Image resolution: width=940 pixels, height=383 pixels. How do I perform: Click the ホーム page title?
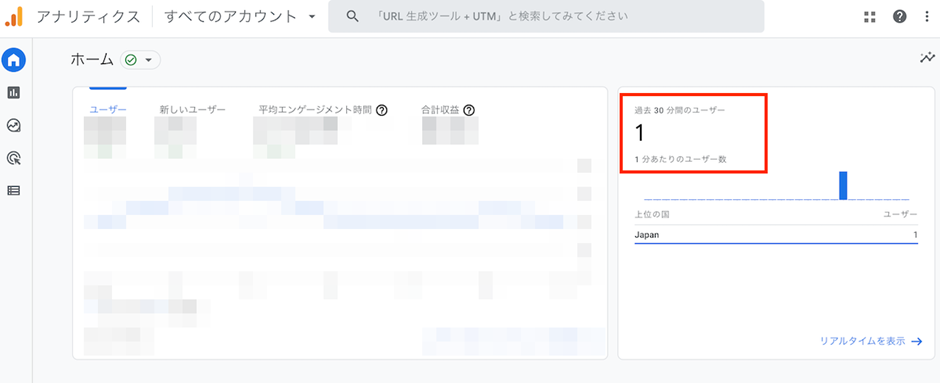click(92, 59)
